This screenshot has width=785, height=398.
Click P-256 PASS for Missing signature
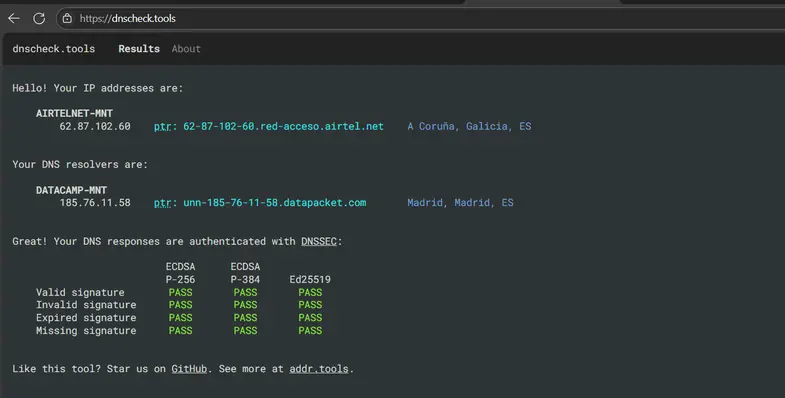(180, 331)
